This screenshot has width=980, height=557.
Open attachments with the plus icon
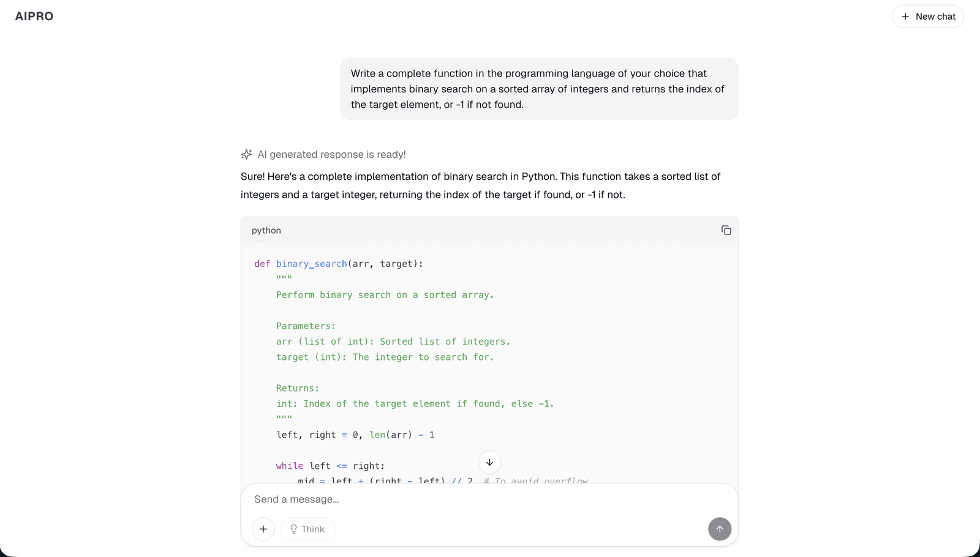263,529
